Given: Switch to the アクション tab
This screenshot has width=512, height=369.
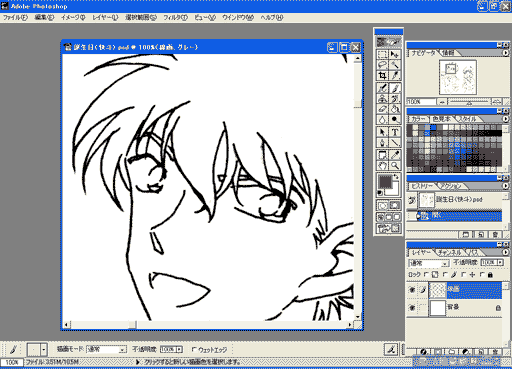Looking at the screenshot, I should coord(450,186).
